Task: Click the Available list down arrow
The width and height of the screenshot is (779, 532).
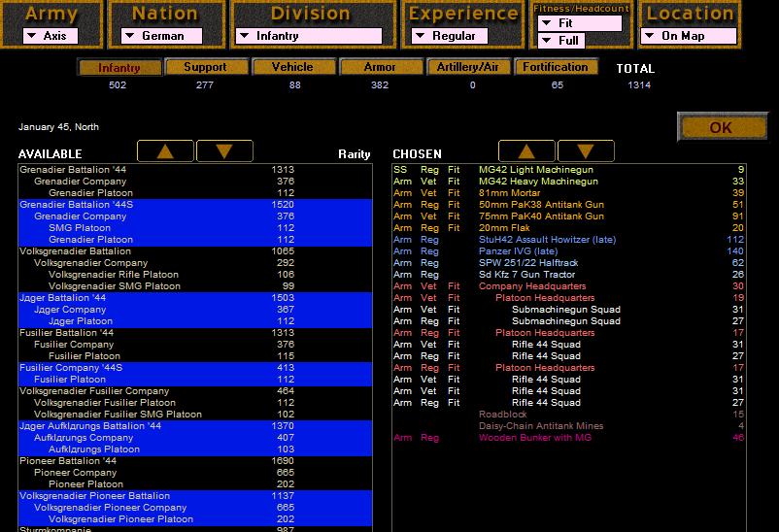Action: point(224,151)
